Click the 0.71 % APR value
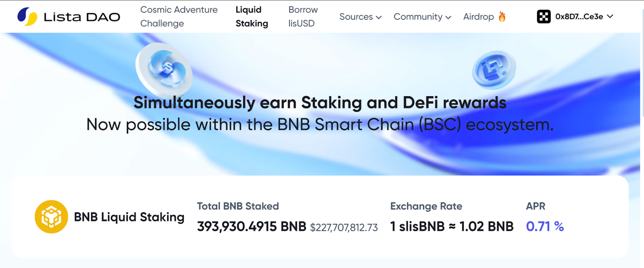The width and height of the screenshot is (644, 268). tap(545, 227)
